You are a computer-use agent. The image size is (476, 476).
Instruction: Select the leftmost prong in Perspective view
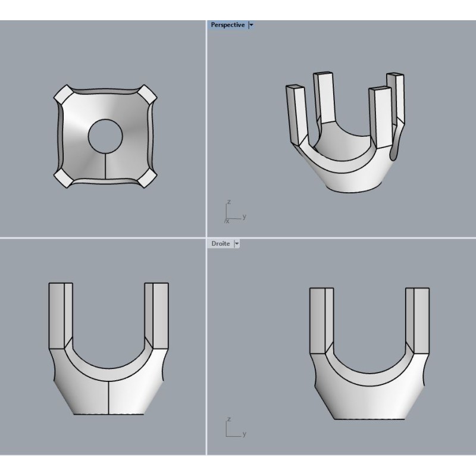[x=295, y=113]
